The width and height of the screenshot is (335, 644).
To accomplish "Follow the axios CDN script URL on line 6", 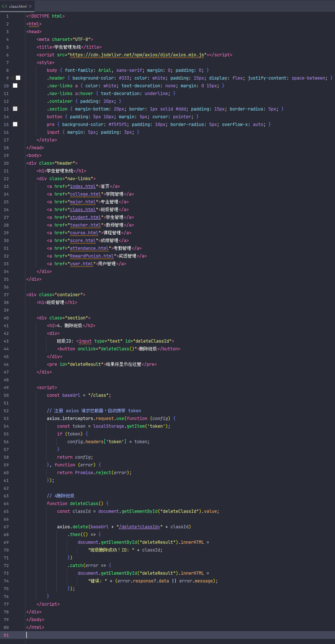I will pos(137,55).
